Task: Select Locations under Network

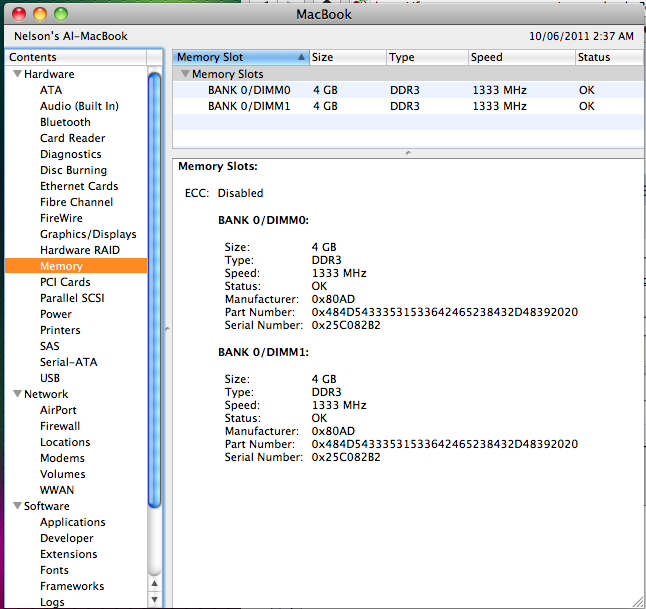Action: coord(65,442)
